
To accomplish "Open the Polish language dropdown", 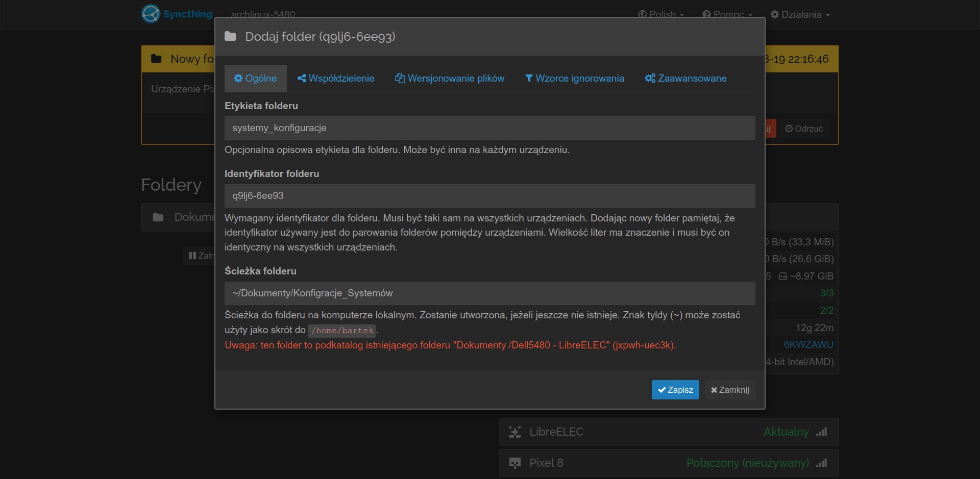I will coord(661,14).
